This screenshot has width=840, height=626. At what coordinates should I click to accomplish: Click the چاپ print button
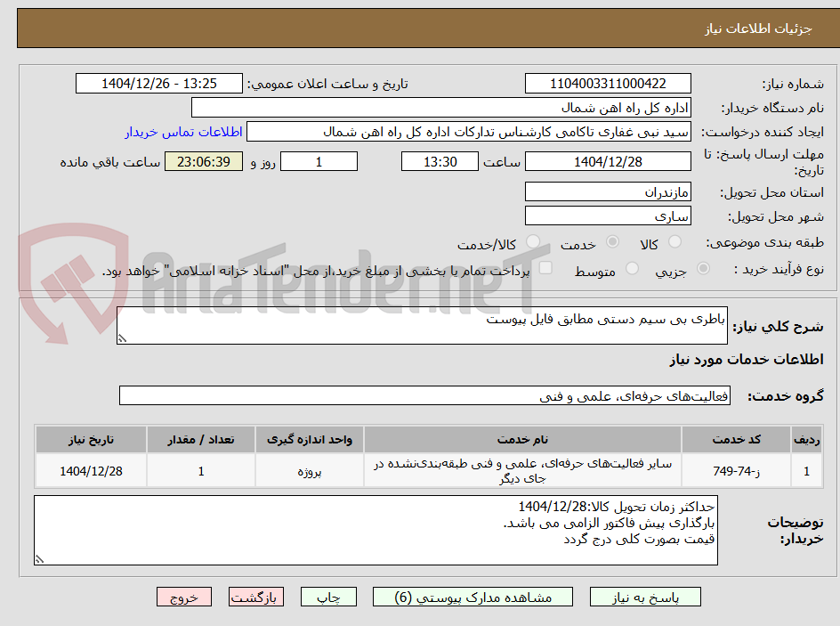click(328, 597)
